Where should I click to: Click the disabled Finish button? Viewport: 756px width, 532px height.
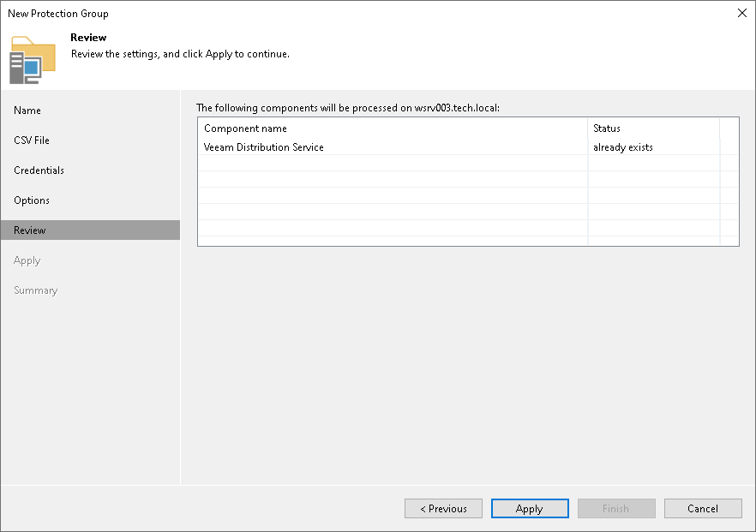point(616,508)
